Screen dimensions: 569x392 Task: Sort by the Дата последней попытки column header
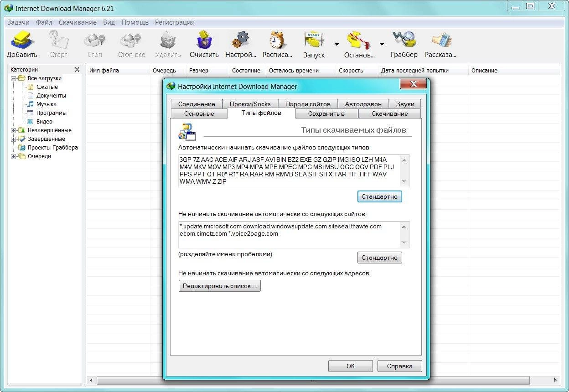(423, 70)
